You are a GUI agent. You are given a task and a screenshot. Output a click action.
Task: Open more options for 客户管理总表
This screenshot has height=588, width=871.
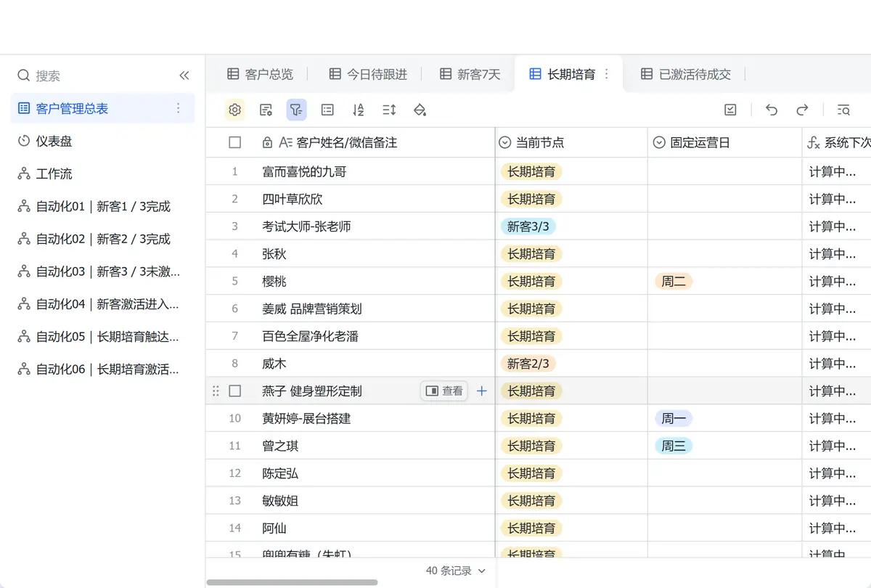click(179, 108)
